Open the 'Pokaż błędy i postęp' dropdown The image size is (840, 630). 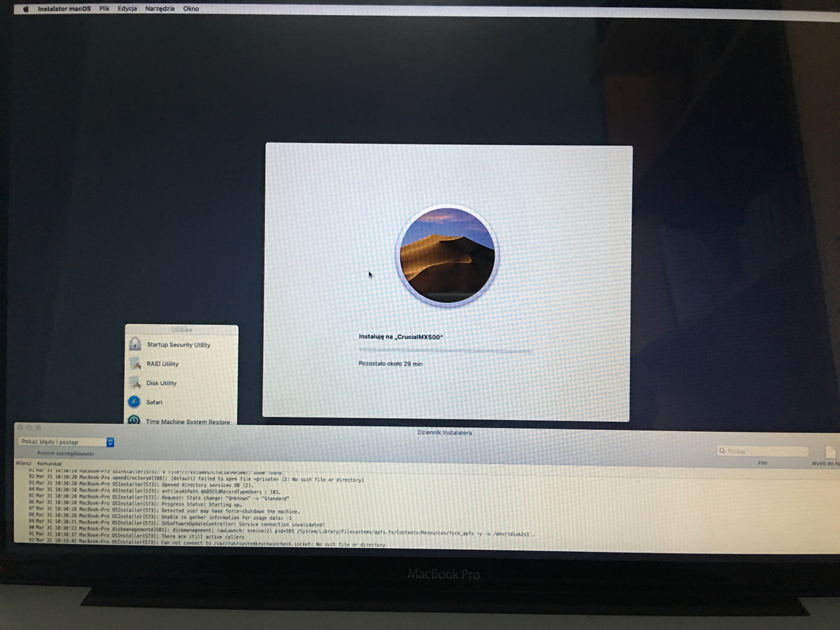pos(66,442)
